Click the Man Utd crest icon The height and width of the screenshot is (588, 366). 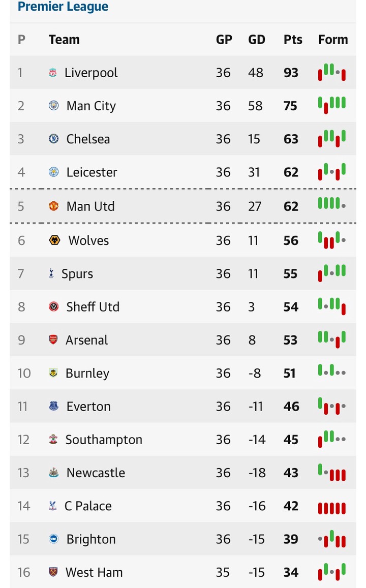pos(53,206)
